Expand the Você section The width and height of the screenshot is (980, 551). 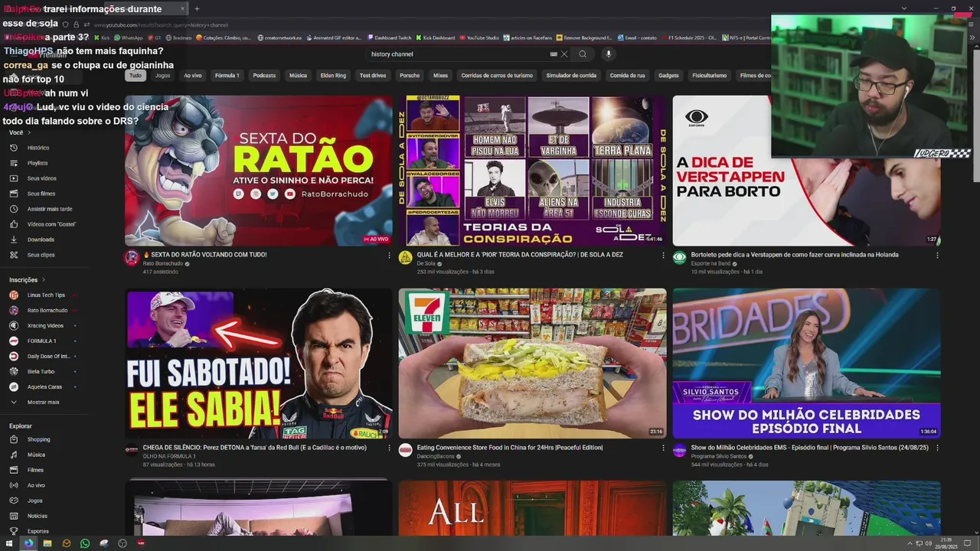tap(20, 133)
